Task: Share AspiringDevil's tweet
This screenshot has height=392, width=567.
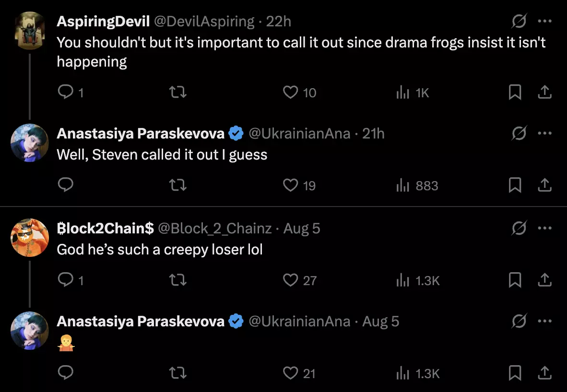Action: [544, 92]
